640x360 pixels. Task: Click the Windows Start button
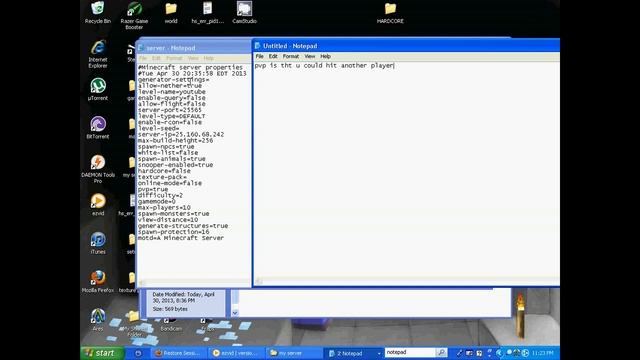tap(102, 353)
